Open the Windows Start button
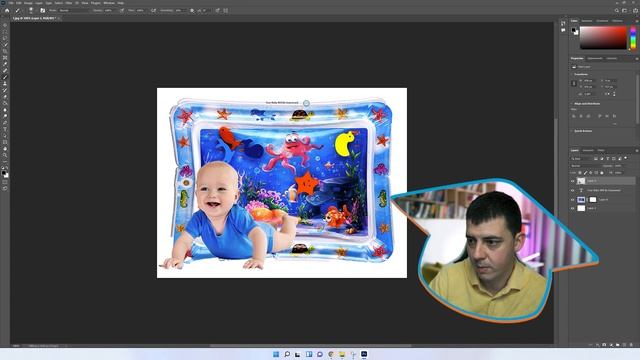The height and width of the screenshot is (360, 640). [x=276, y=354]
